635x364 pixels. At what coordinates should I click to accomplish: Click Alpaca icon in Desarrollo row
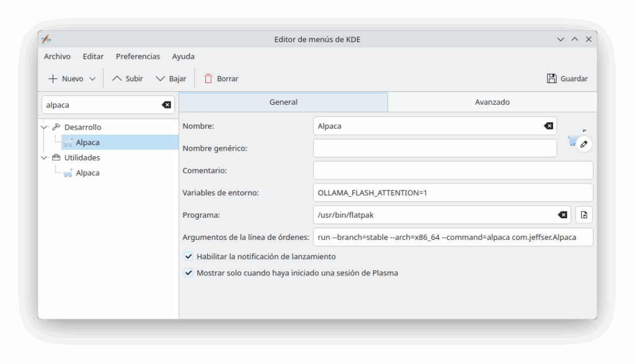(x=68, y=143)
